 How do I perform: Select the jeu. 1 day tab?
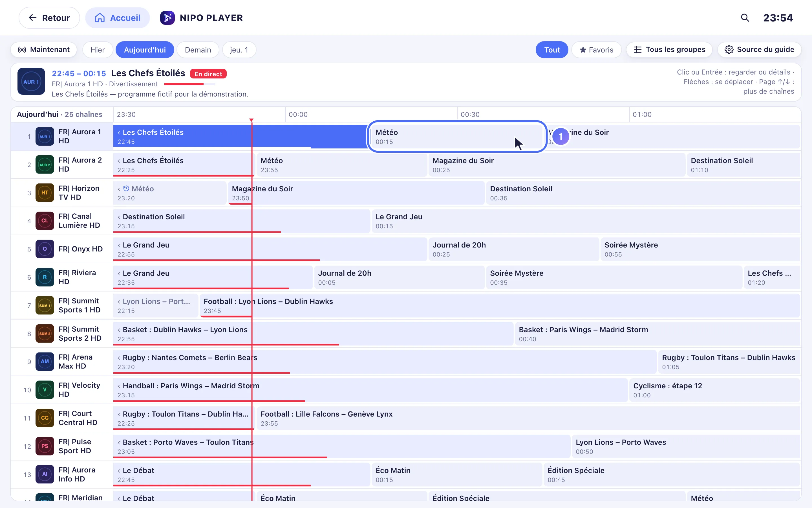(239, 50)
